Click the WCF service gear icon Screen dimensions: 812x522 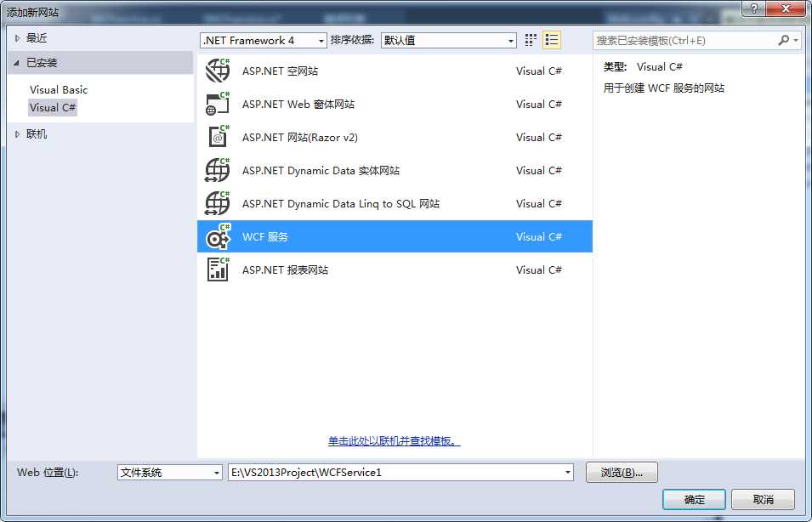218,236
